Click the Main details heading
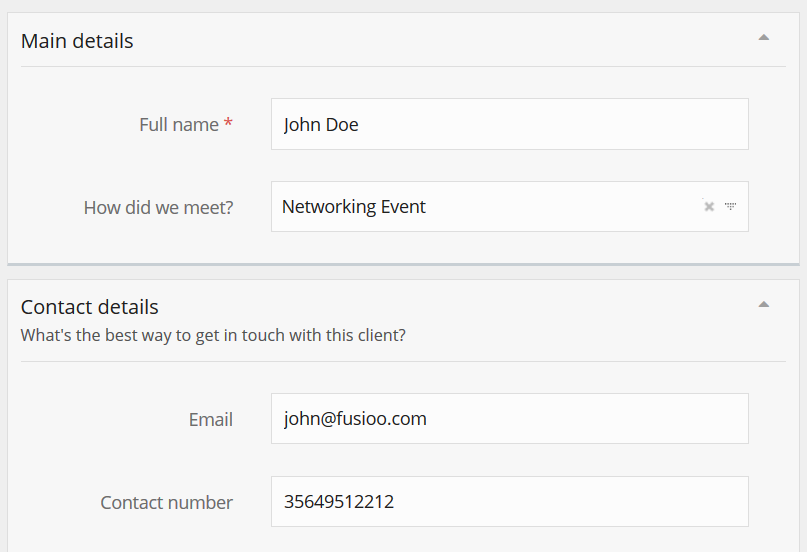 (x=77, y=41)
